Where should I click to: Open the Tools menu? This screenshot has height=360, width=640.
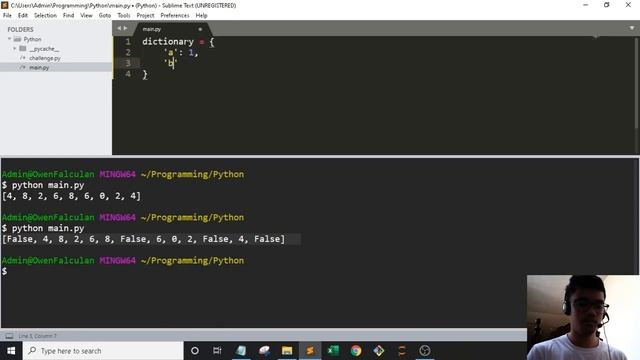124,16
